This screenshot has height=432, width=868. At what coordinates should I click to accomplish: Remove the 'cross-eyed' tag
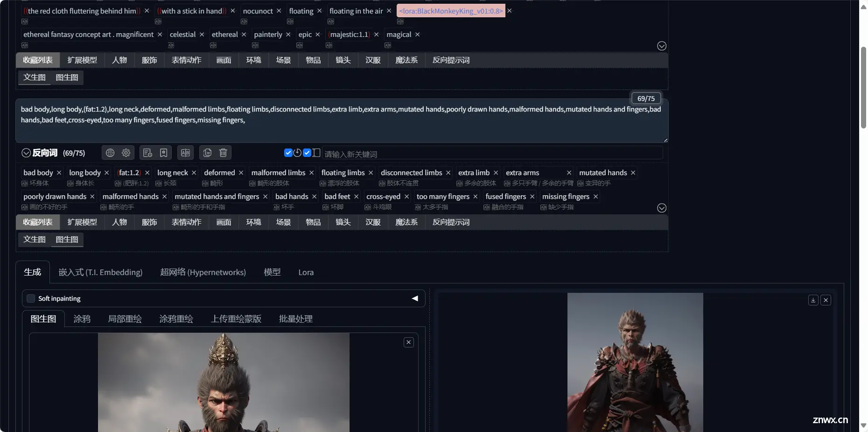tap(406, 197)
